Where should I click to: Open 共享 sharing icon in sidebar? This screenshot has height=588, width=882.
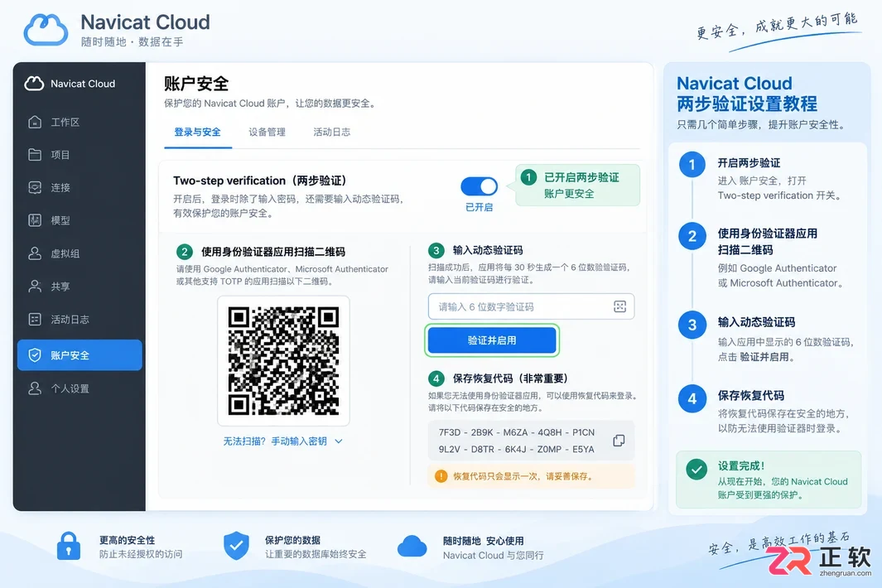[35, 287]
